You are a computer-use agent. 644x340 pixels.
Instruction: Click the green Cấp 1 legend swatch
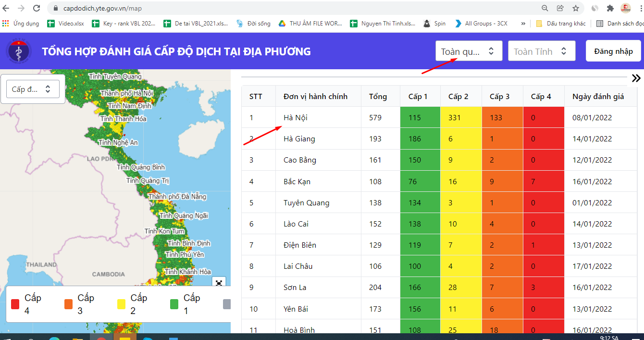[174, 304]
